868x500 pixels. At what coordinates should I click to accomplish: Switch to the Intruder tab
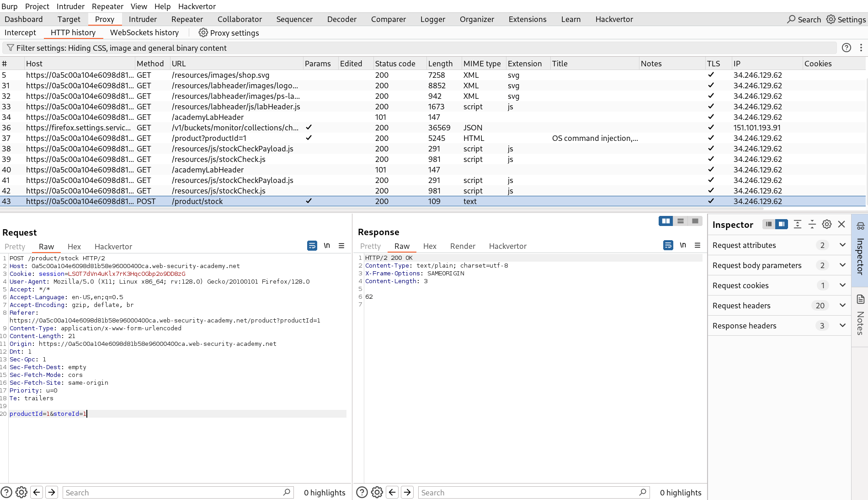pos(143,19)
